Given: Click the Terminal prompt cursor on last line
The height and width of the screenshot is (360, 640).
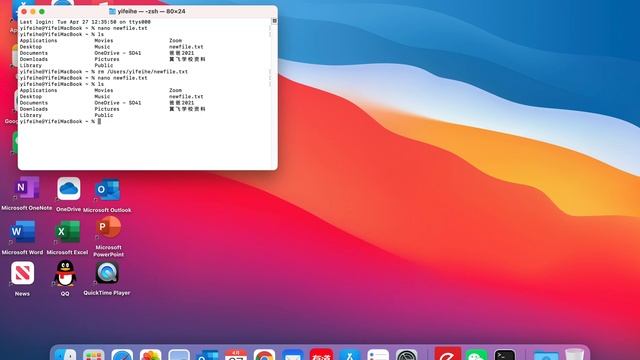Looking at the screenshot, I should pyautogui.click(x=99, y=122).
